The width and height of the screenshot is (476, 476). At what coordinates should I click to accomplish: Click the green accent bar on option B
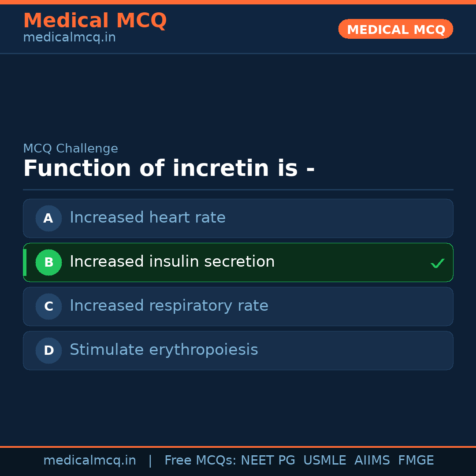25,262
